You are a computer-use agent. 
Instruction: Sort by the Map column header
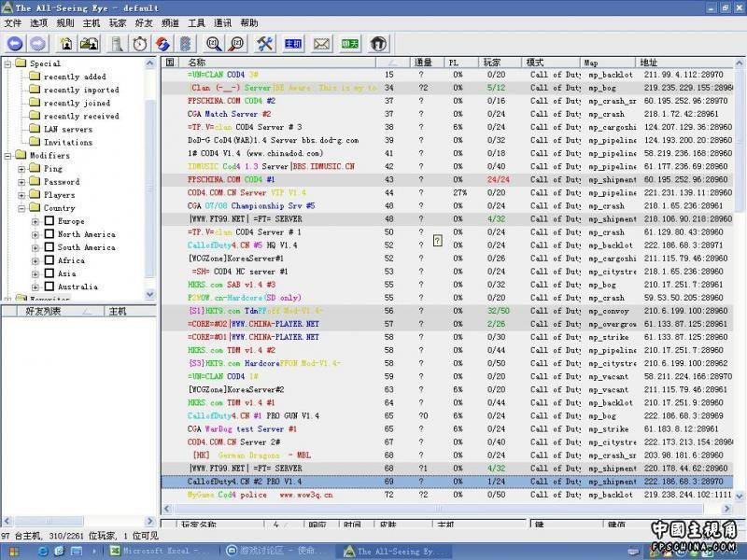click(609, 63)
